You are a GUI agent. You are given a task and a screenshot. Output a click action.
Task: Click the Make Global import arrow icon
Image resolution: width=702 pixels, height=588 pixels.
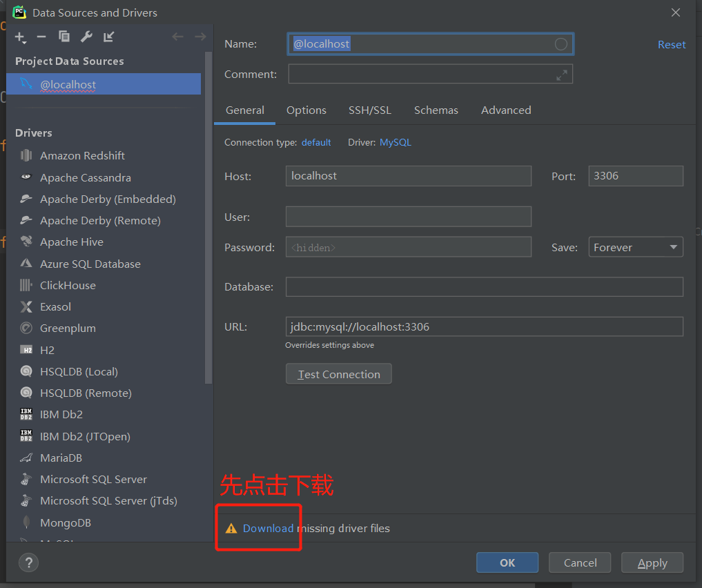108,37
